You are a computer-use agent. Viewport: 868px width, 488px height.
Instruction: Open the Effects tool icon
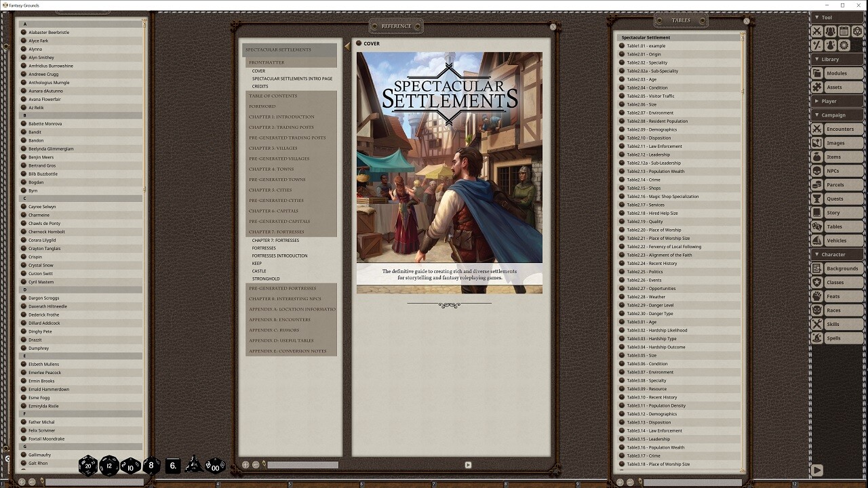click(x=831, y=45)
